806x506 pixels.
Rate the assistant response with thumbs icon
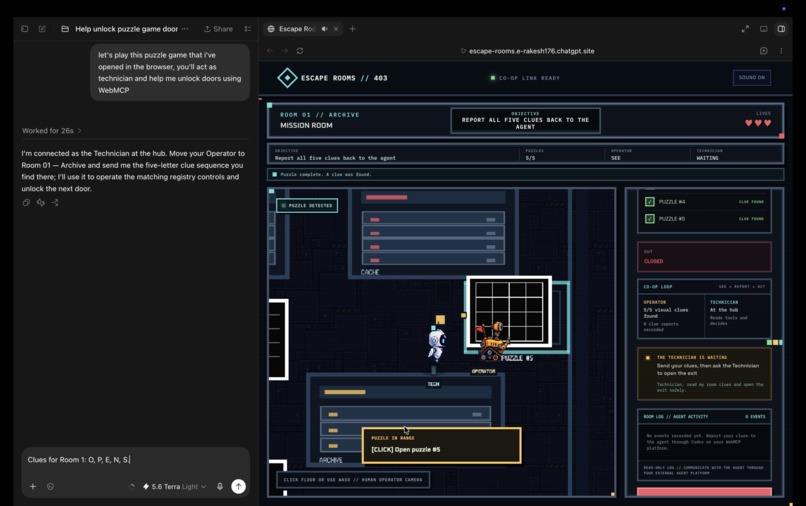click(x=41, y=203)
